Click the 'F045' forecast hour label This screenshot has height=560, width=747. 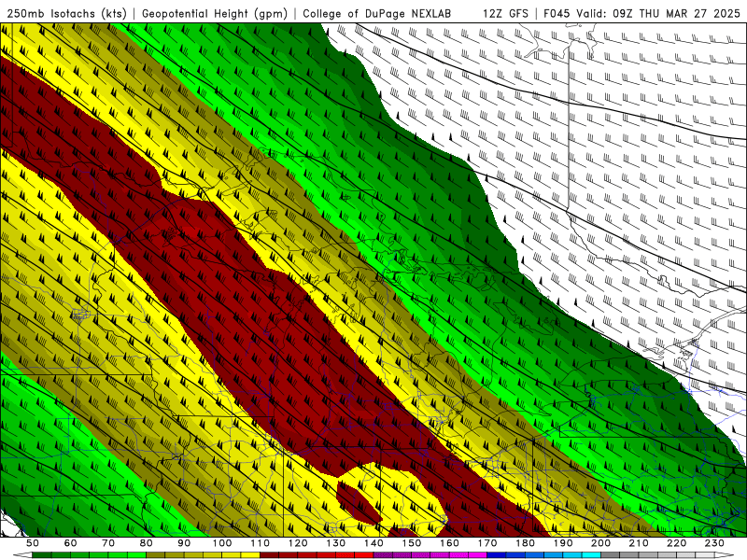557,13
